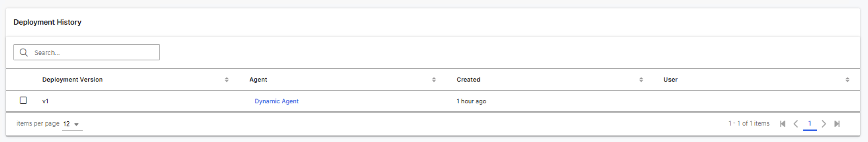The height and width of the screenshot is (142, 868).
Task: Click the dropdown arrow next to 12
Action: (x=76, y=125)
